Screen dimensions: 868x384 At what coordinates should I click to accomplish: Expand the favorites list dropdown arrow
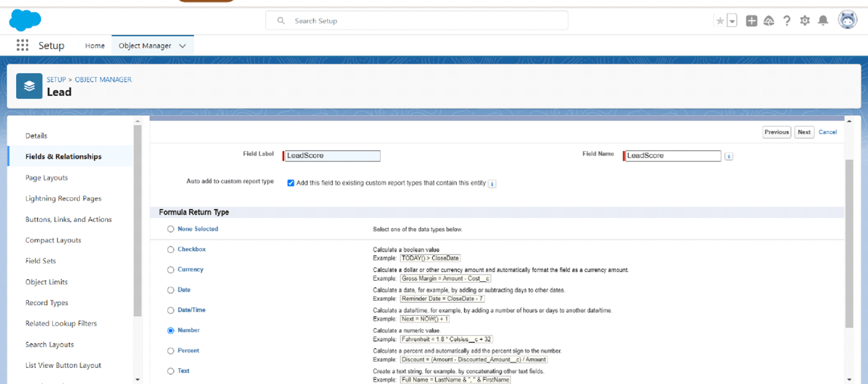pos(732,21)
